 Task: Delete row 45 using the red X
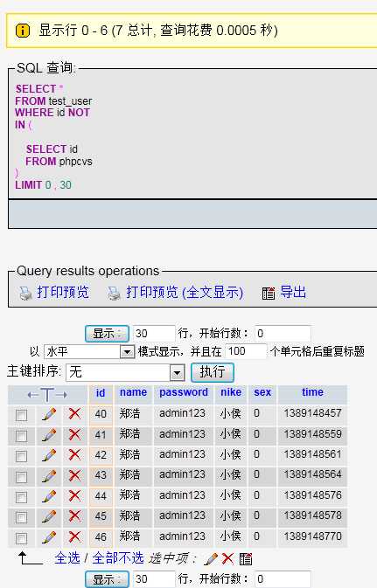tap(74, 516)
